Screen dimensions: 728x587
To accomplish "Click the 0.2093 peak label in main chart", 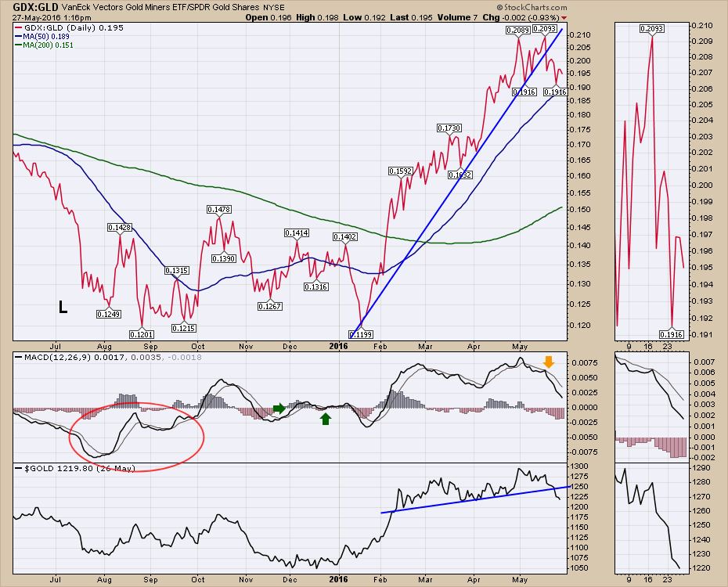I will (544, 29).
